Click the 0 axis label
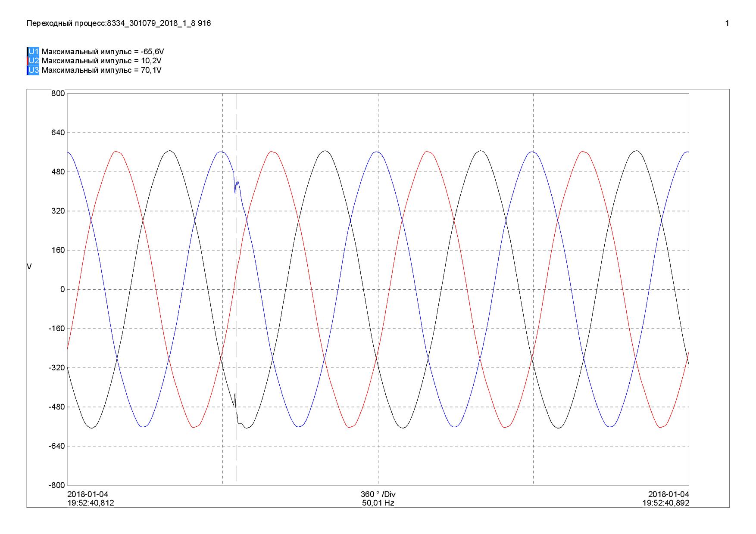756x534 pixels. [x=62, y=289]
